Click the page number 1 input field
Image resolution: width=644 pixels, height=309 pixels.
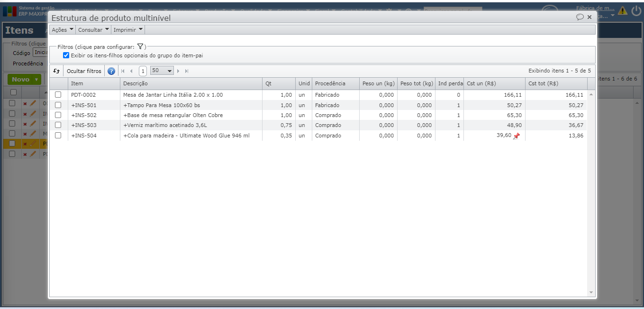pyautogui.click(x=143, y=71)
